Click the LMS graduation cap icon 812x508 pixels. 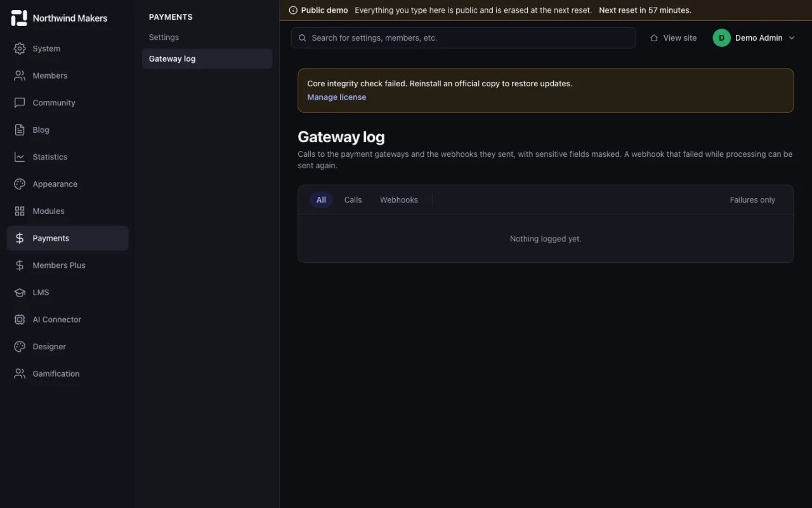20,292
